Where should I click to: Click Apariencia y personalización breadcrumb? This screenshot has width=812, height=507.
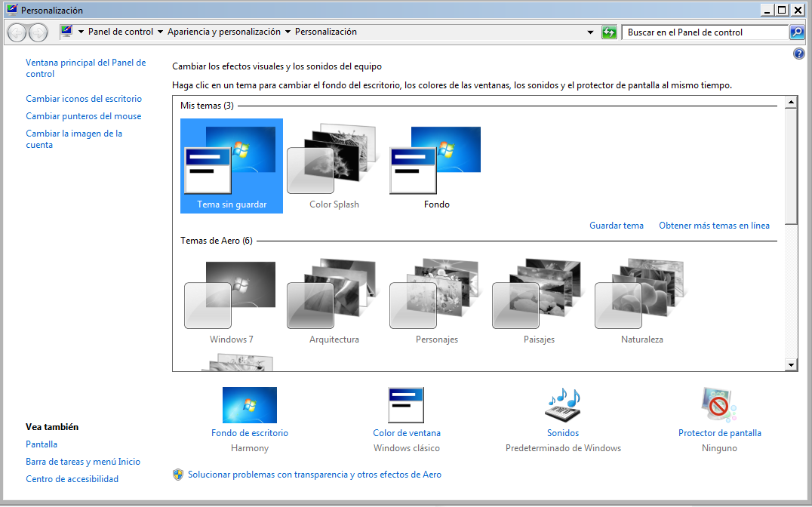tap(223, 32)
